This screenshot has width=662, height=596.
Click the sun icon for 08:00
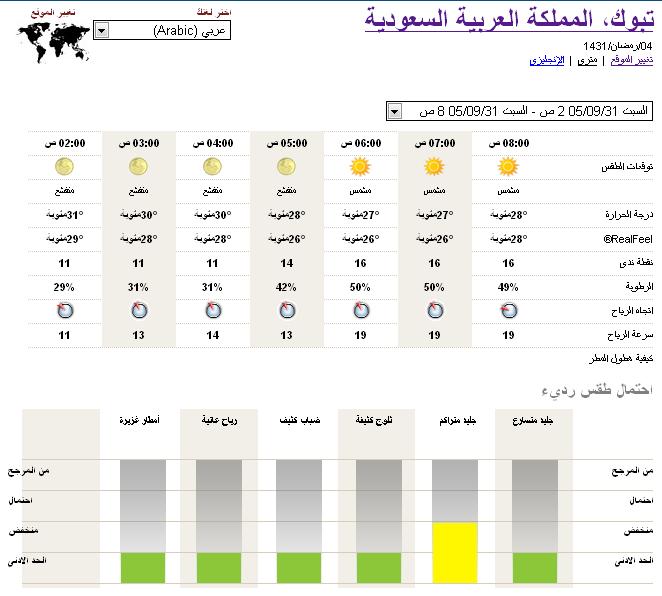pyautogui.click(x=508, y=166)
